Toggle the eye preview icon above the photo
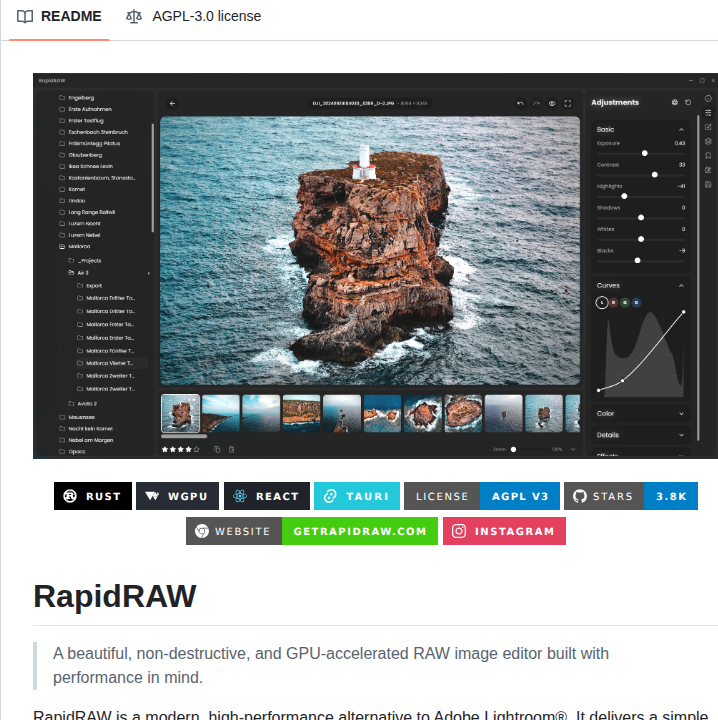This screenshot has height=720, width=718. click(552, 103)
